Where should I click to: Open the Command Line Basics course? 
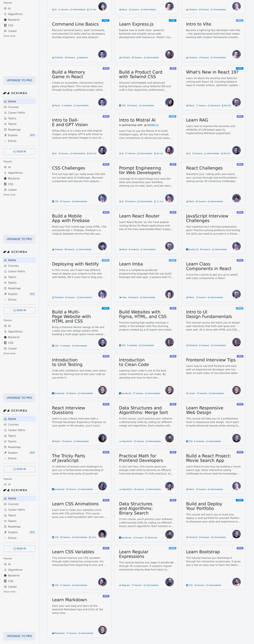point(79,40)
